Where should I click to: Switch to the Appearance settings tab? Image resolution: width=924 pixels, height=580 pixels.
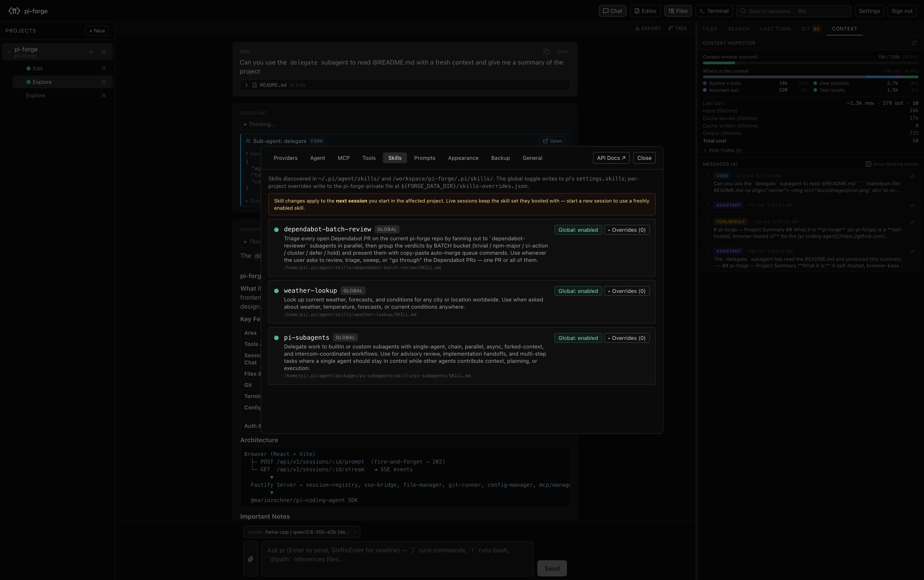[463, 158]
